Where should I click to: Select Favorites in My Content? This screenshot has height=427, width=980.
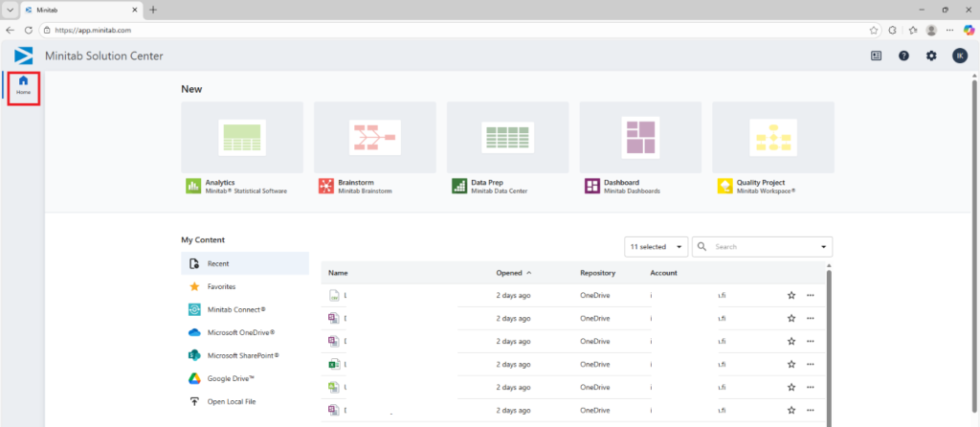(221, 286)
